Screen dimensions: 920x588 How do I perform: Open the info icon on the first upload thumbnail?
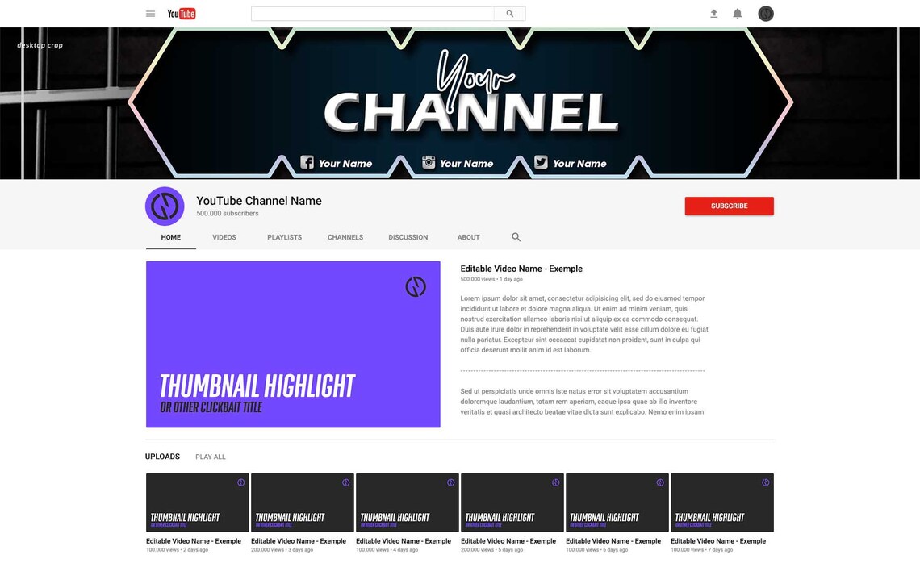point(240,482)
